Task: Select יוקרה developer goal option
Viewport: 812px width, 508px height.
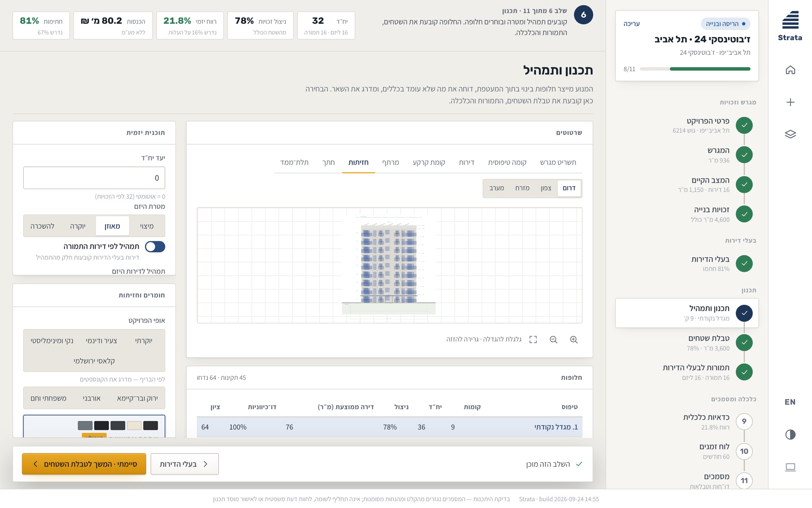Action: (x=78, y=226)
